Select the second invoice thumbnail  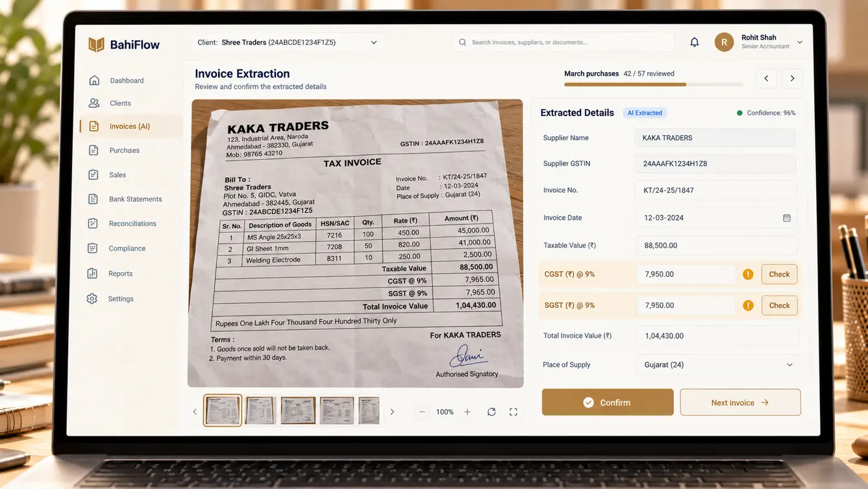point(260,410)
